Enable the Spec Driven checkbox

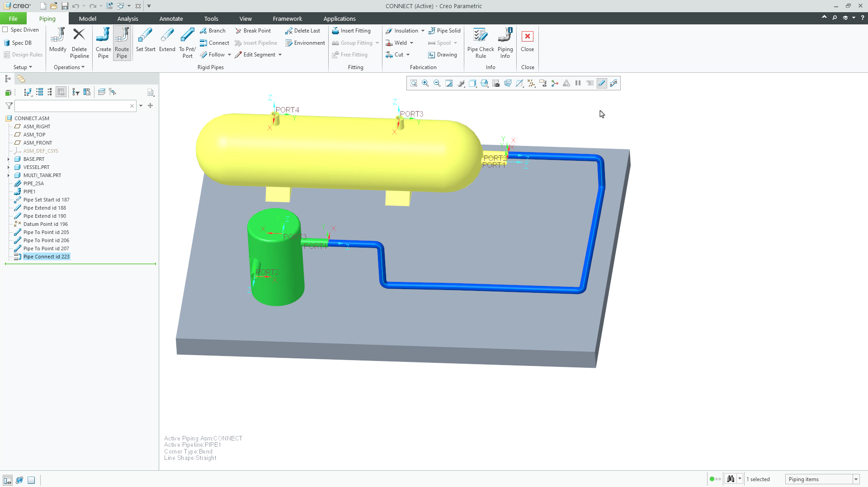[x=5, y=30]
